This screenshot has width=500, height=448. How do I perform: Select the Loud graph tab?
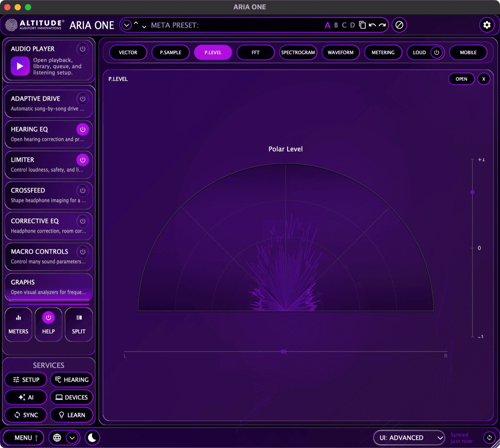[420, 52]
